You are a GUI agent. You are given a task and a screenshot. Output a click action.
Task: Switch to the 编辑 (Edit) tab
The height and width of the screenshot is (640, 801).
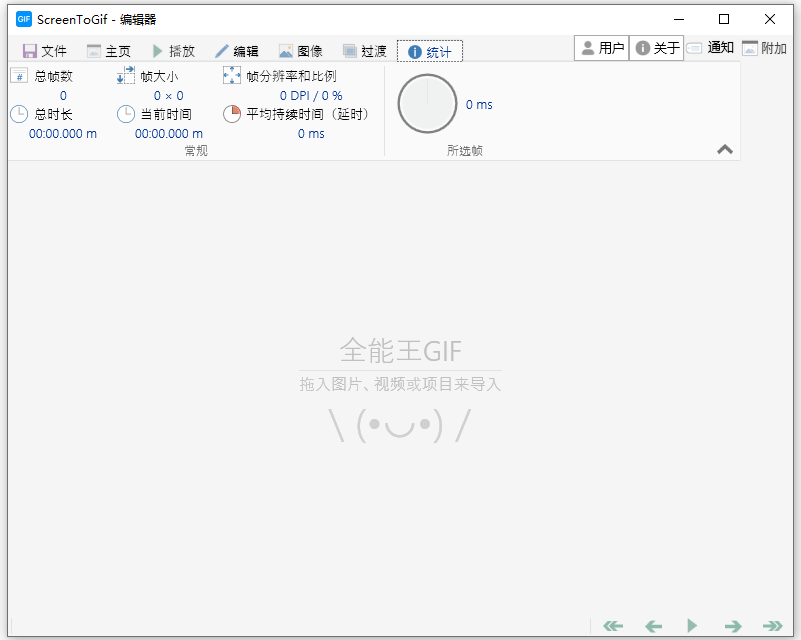point(237,51)
